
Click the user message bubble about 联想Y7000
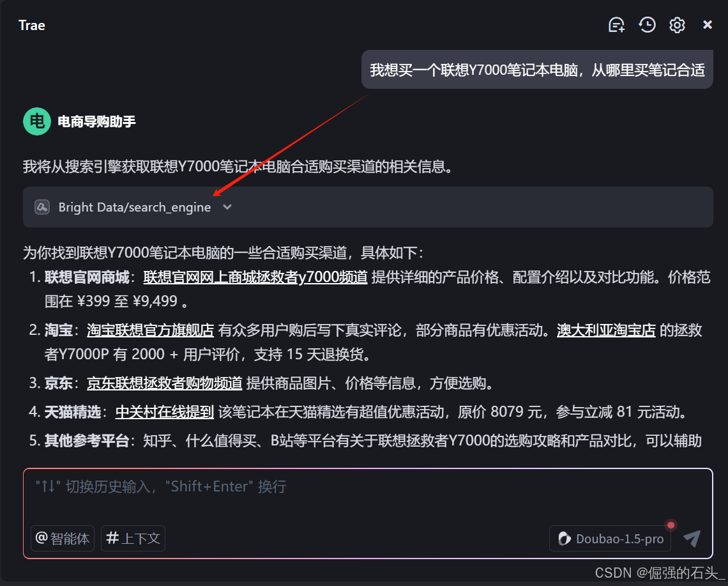(537, 70)
